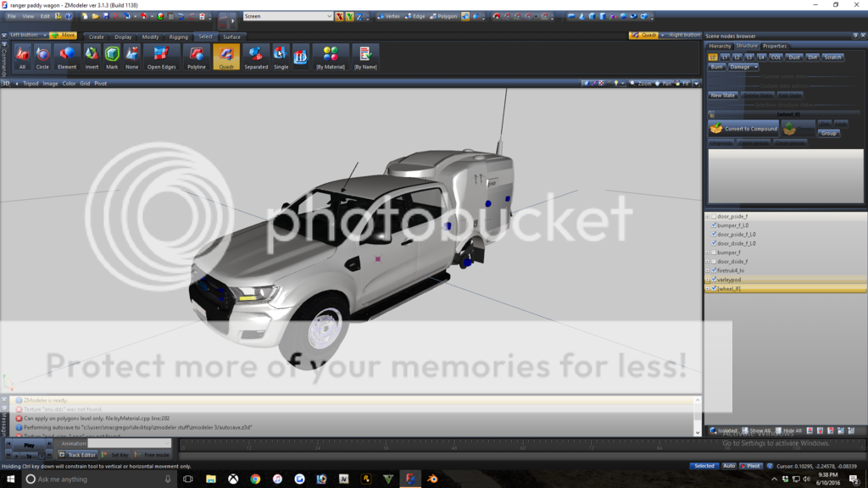868x488 pixels.
Task: Launch Blender from the Windows taskbar
Action: (x=432, y=479)
